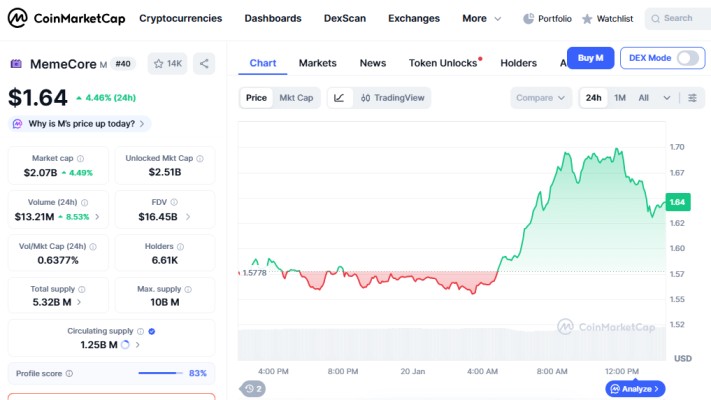Open the Watchlist star link
Screen dimensions: 711x400
coord(608,19)
